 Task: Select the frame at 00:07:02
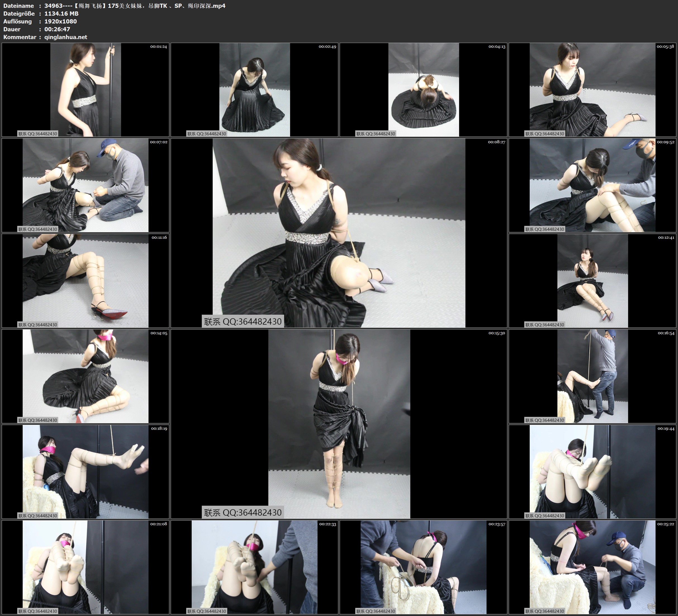point(85,185)
